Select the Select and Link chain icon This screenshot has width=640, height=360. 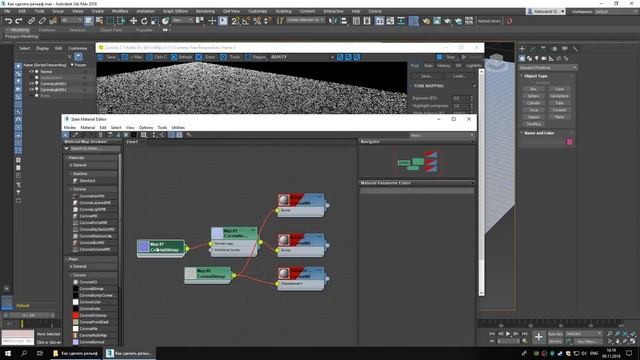(x=32, y=21)
